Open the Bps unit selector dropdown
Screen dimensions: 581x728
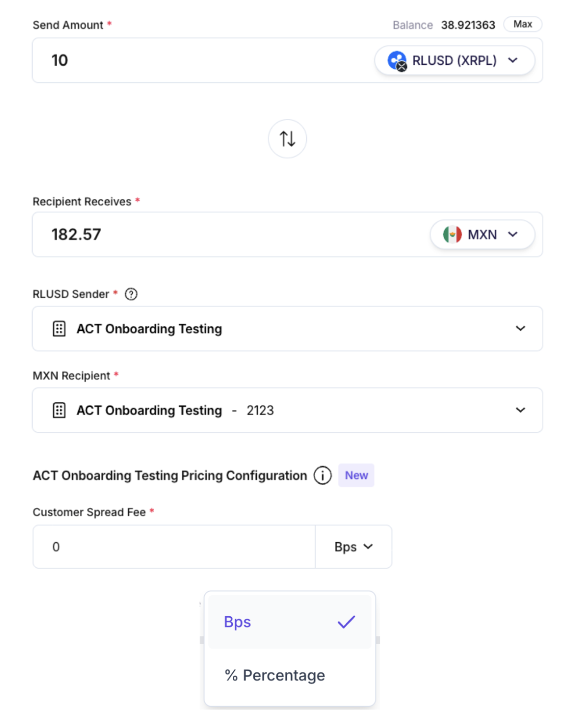click(x=353, y=547)
